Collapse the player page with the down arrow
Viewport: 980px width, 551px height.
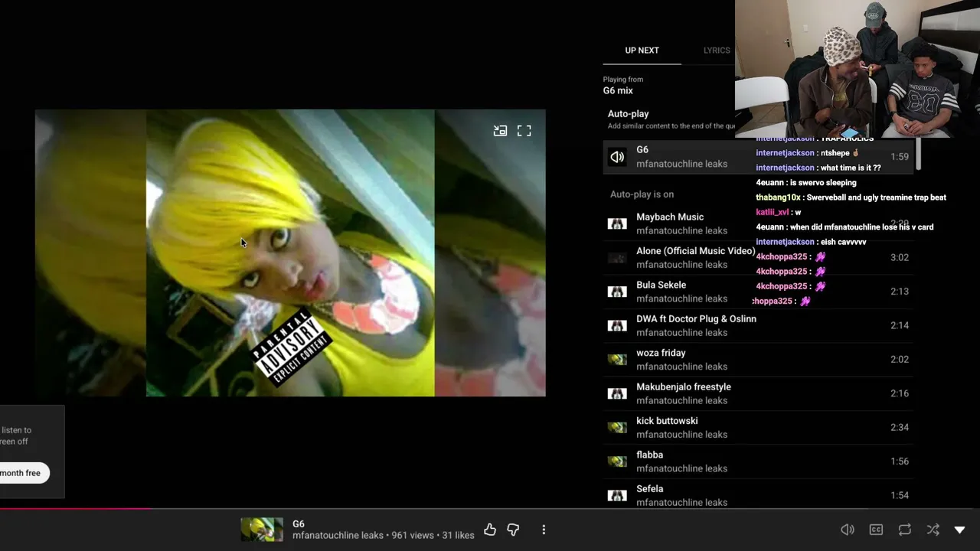pos(959,530)
